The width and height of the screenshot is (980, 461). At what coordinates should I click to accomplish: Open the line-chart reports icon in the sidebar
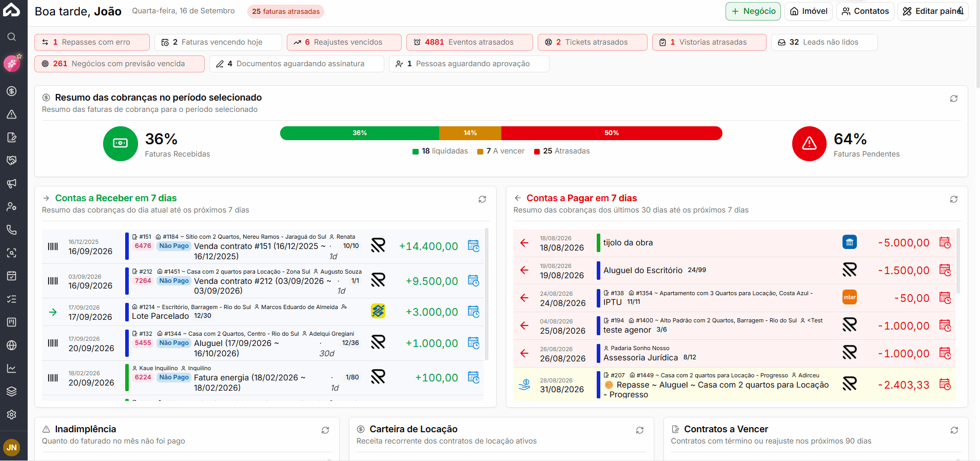(x=11, y=368)
